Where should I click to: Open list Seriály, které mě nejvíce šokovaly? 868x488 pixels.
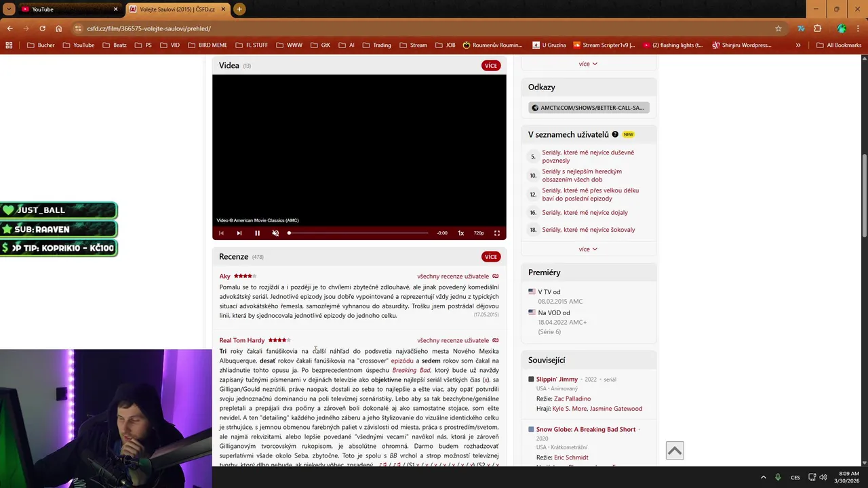589,230
